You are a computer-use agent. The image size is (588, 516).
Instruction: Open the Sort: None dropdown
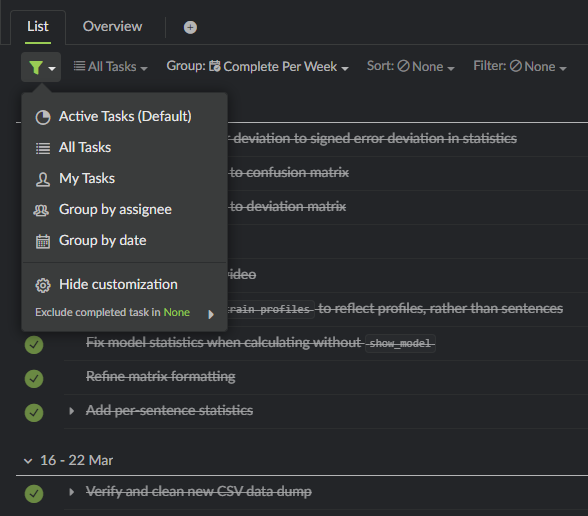click(410, 66)
